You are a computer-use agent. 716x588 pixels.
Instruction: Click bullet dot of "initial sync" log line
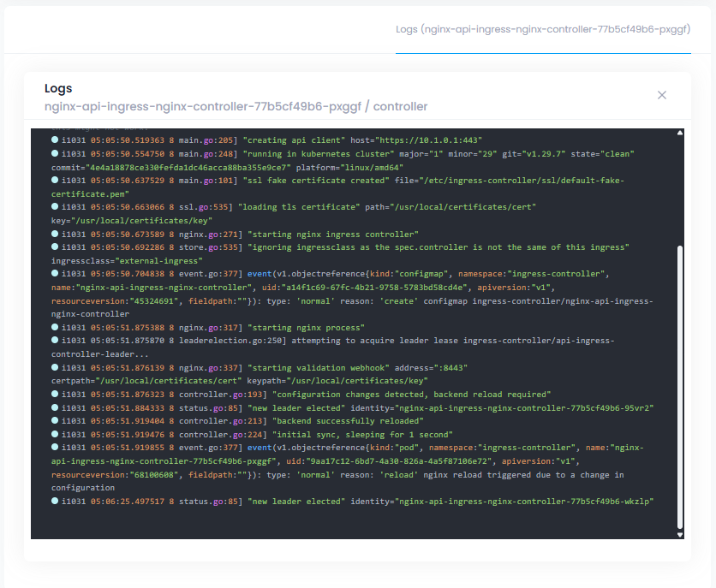(x=55, y=434)
